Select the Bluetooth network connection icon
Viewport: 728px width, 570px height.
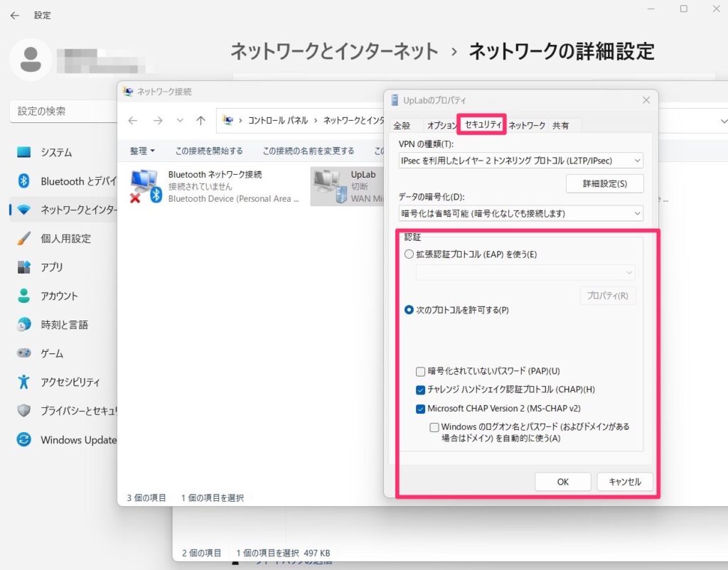tap(146, 186)
